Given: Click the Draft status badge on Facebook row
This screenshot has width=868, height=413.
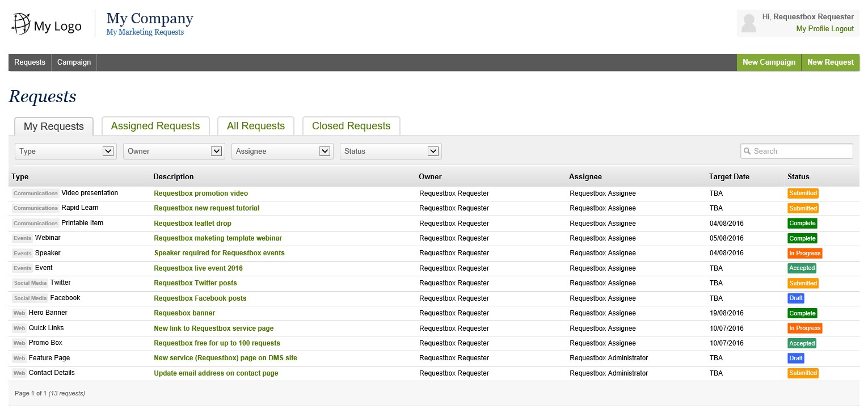Looking at the screenshot, I should (x=795, y=298).
